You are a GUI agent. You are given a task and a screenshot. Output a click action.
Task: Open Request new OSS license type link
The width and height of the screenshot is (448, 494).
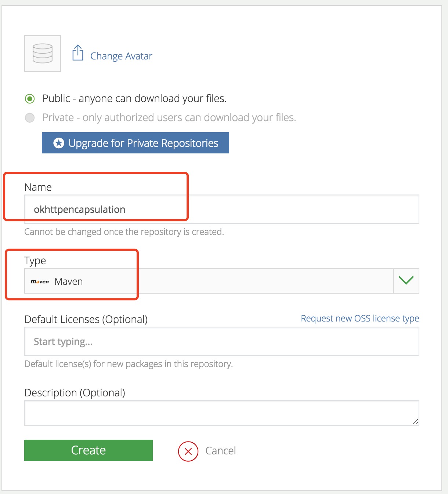360,318
